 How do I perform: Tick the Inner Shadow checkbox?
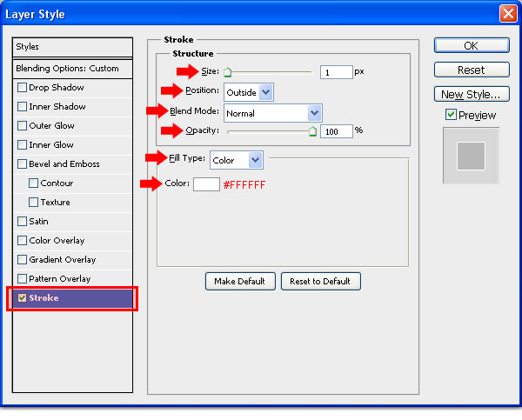(x=22, y=106)
